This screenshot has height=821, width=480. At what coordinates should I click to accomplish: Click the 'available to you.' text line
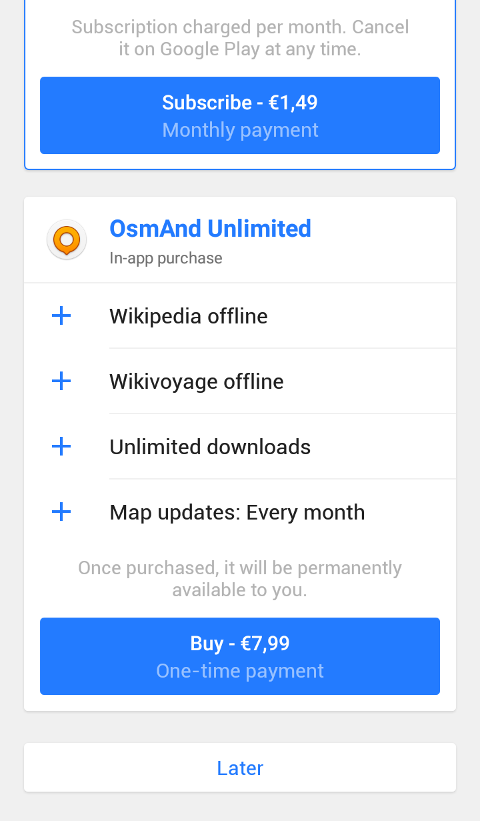[x=240, y=590]
